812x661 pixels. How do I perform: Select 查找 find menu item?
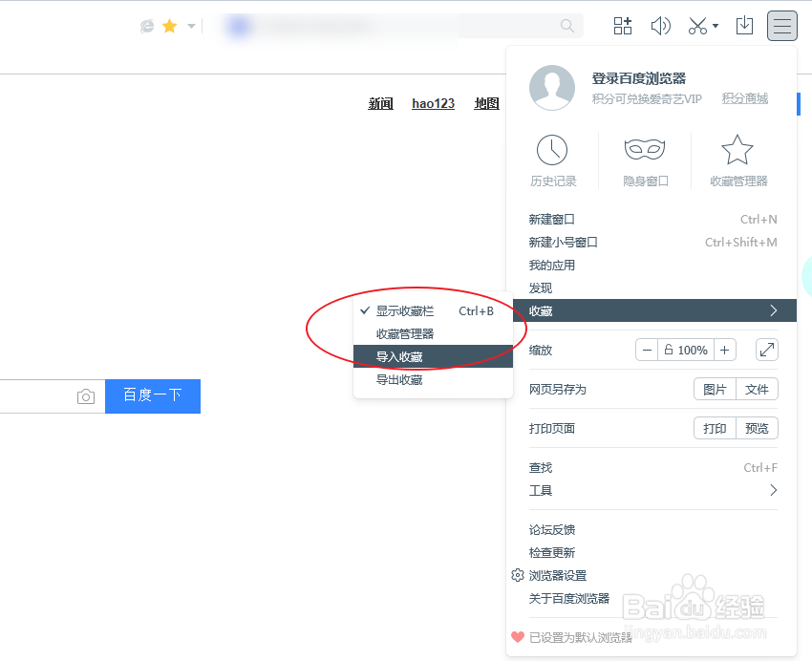pos(653,468)
